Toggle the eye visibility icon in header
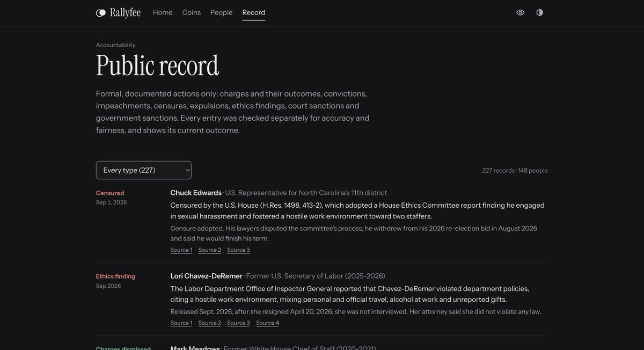644x350 pixels. (521, 12)
